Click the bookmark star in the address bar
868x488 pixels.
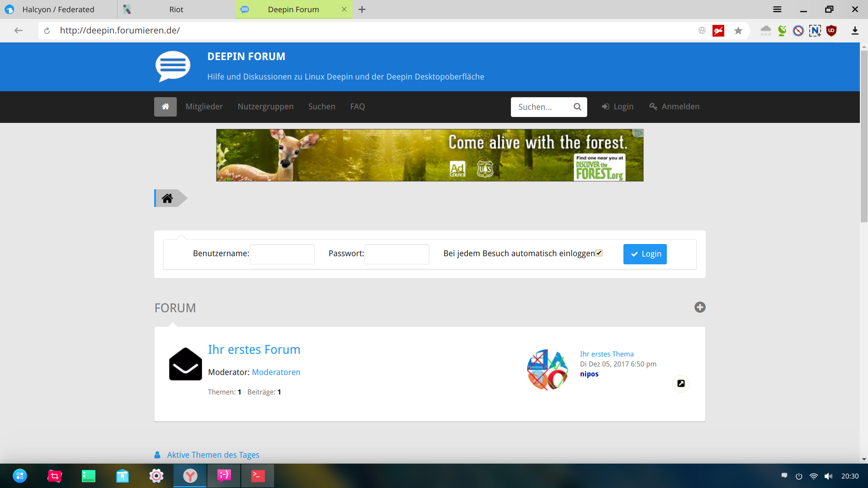pyautogui.click(x=738, y=31)
